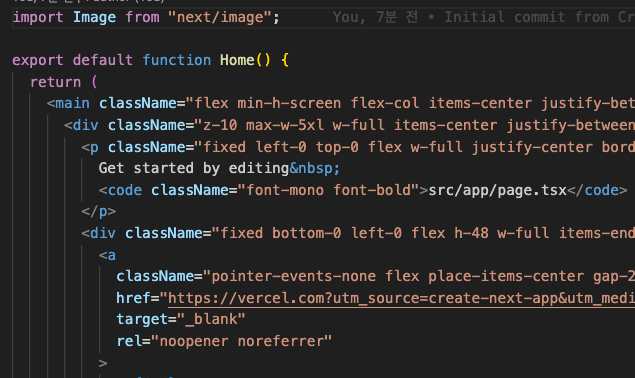Click the "pointer-events-none" className string

419,276
